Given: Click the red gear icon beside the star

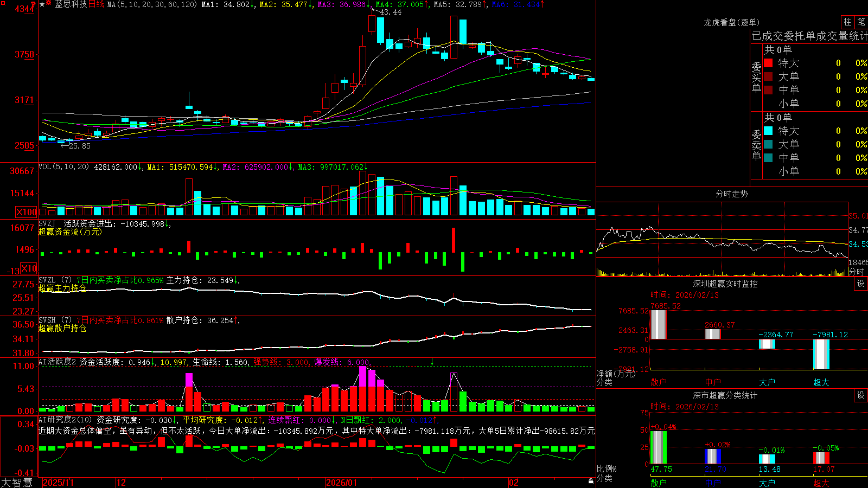Looking at the screenshot, I should (49, 4).
